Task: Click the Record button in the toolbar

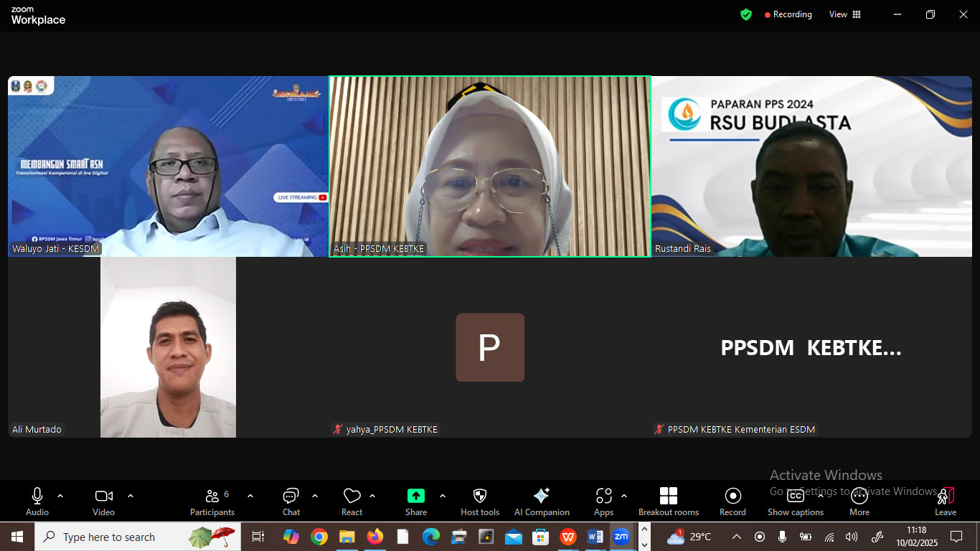Action: point(732,501)
